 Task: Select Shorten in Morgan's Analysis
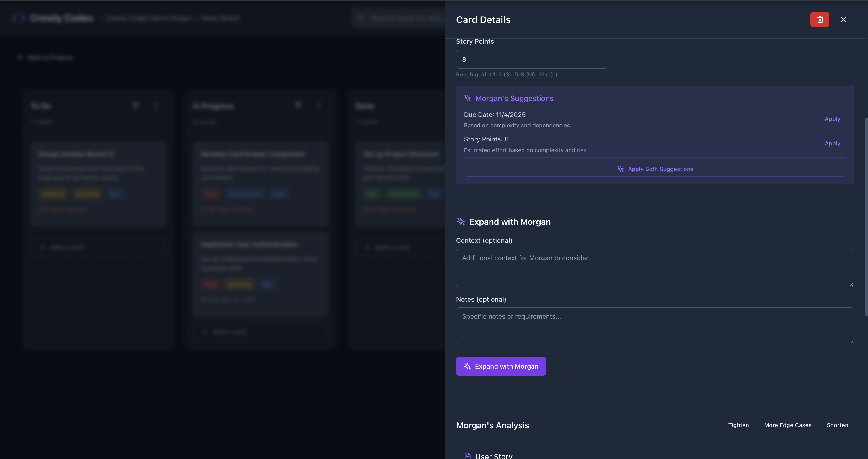837,425
